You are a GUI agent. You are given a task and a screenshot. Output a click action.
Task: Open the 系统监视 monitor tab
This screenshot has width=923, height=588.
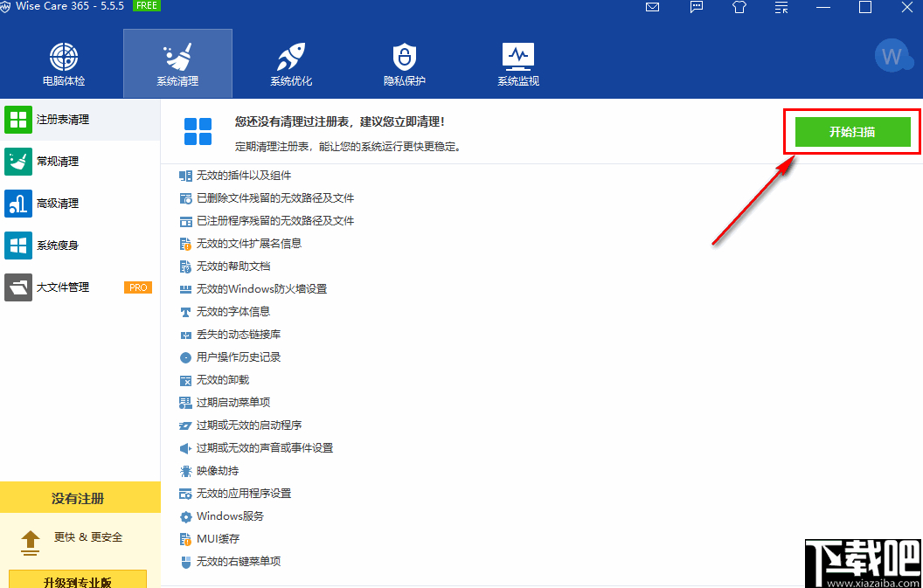tap(518, 64)
